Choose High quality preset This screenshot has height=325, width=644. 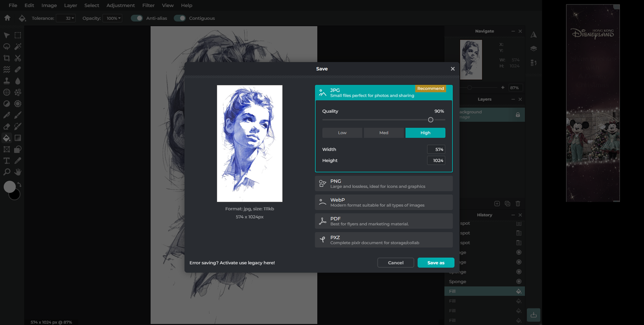point(425,133)
